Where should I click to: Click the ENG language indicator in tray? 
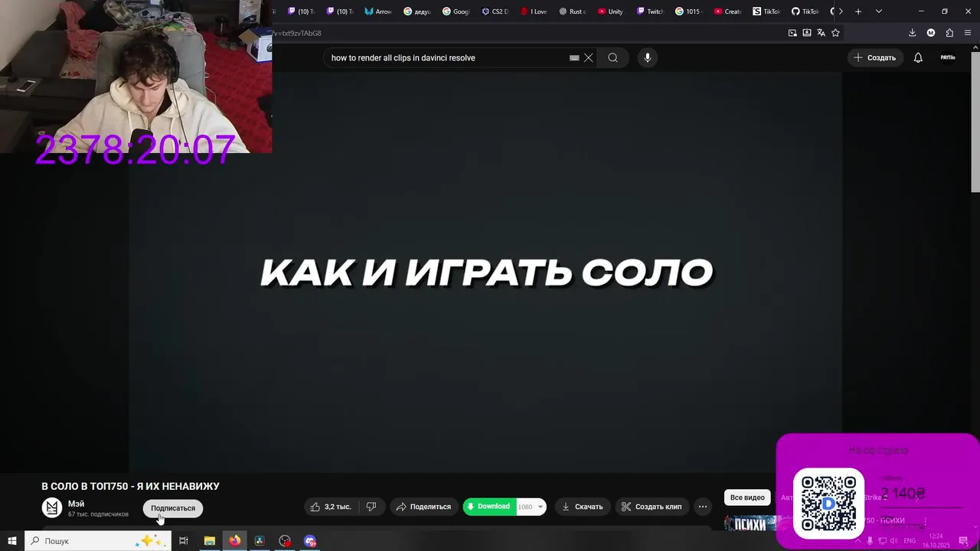(910, 541)
